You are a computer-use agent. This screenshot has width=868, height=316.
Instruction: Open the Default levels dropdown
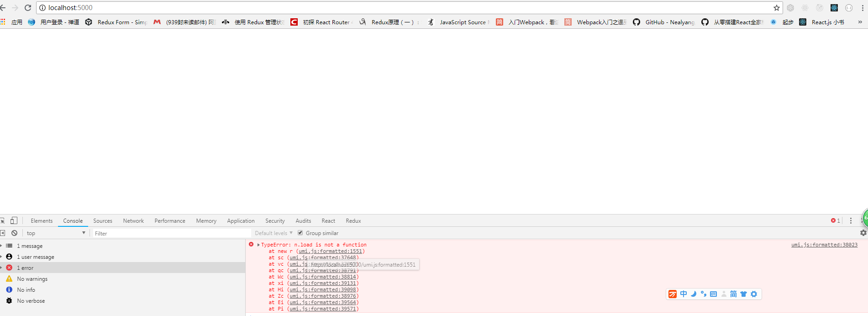pyautogui.click(x=274, y=233)
